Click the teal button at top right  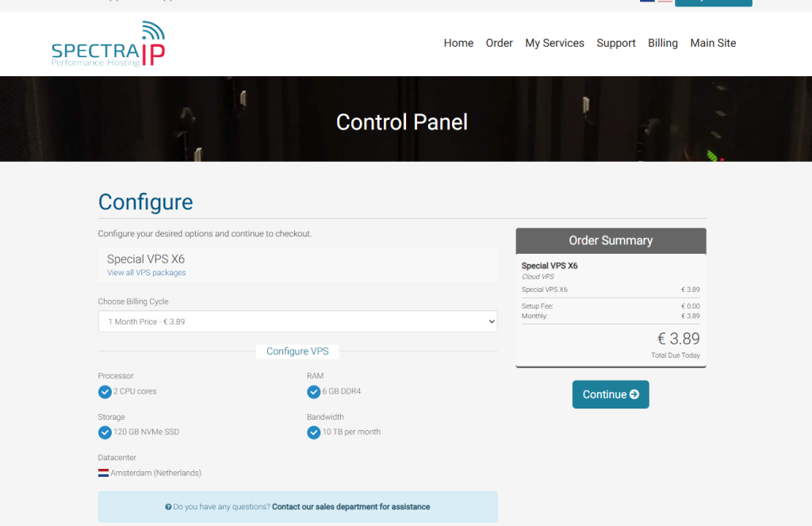tap(713, 2)
